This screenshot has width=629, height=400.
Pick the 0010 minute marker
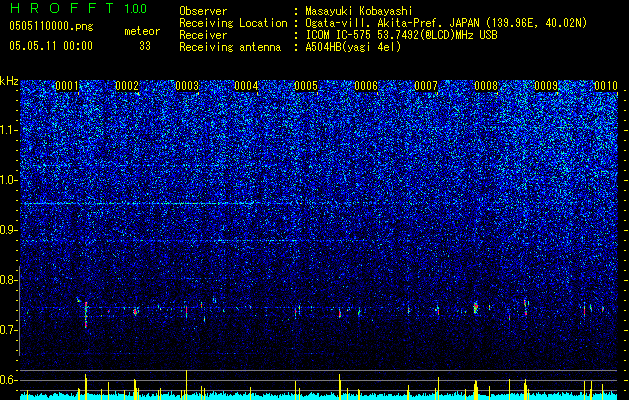(606, 86)
